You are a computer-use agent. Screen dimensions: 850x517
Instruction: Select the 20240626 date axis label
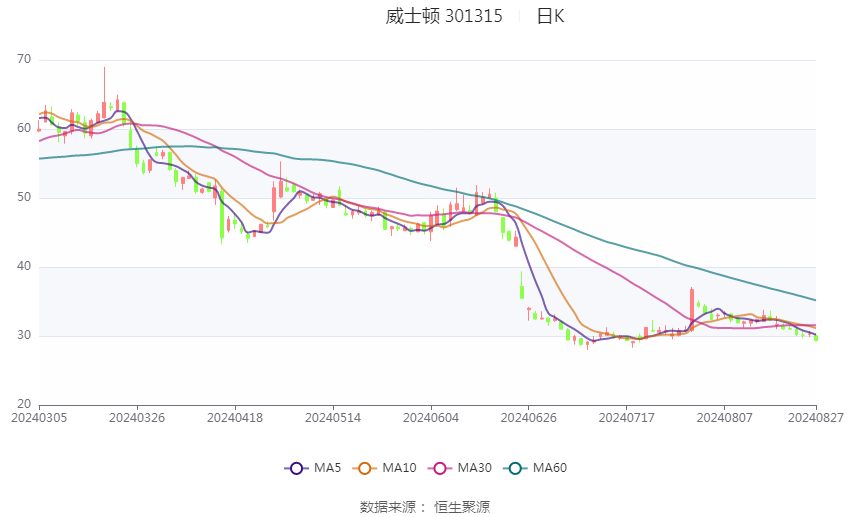tap(529, 418)
